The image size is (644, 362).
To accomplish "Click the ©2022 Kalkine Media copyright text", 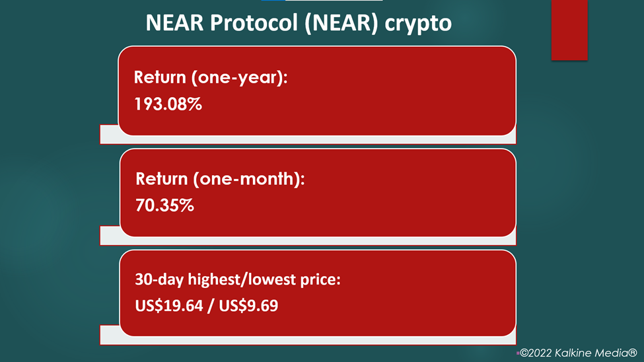I will [578, 353].
